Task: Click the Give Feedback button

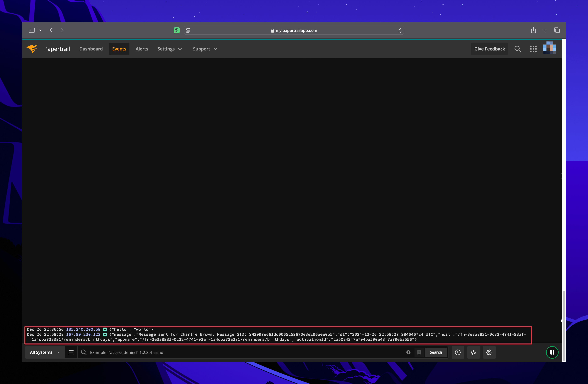Action: click(x=489, y=49)
